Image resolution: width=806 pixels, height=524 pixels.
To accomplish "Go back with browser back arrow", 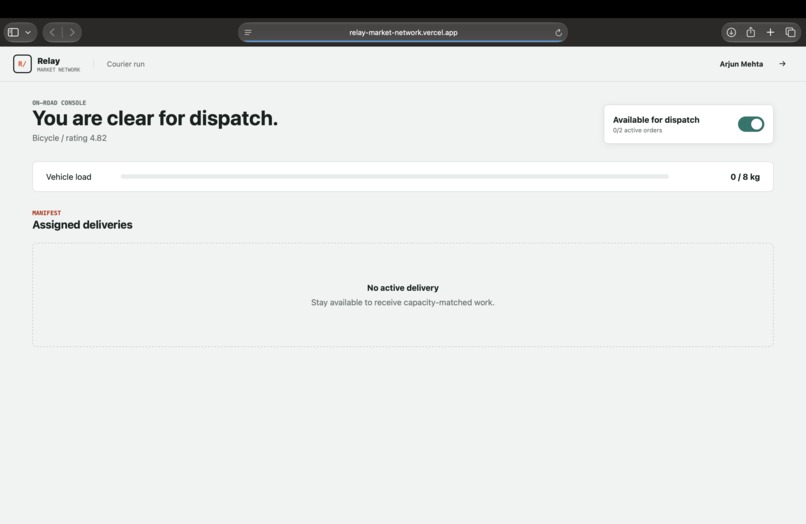I will [x=52, y=32].
